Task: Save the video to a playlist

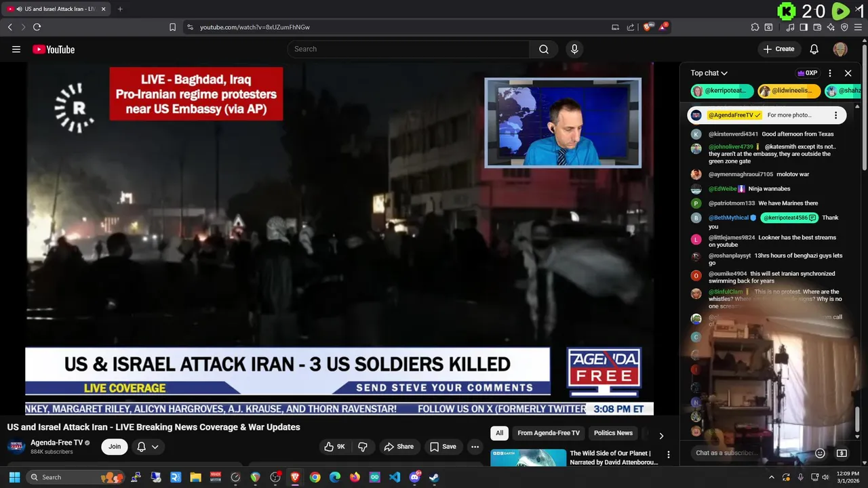Action: click(443, 447)
